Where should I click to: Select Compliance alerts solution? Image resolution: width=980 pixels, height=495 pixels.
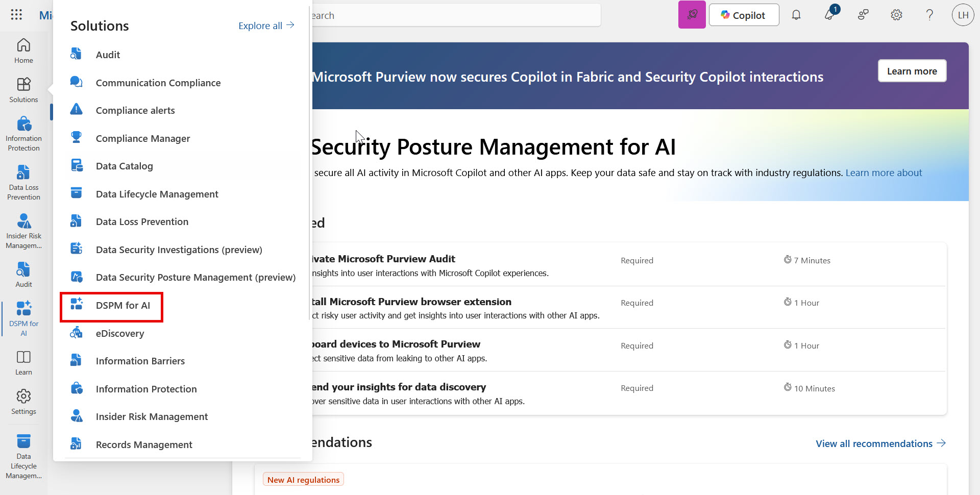(135, 110)
